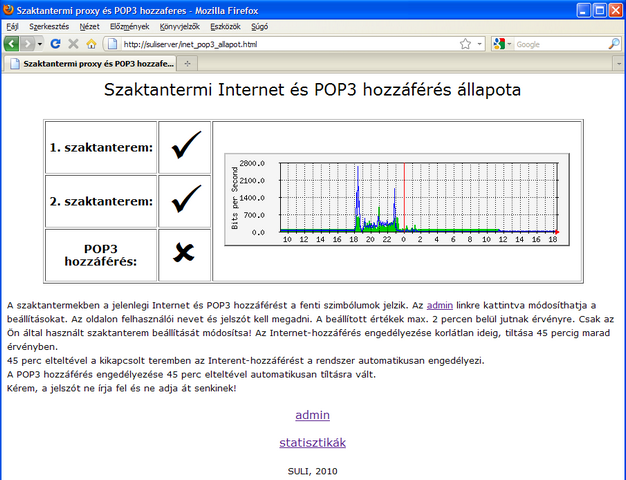This screenshot has height=480, width=626.
Task: Open the URL history dropdown arrow
Action: [480, 44]
